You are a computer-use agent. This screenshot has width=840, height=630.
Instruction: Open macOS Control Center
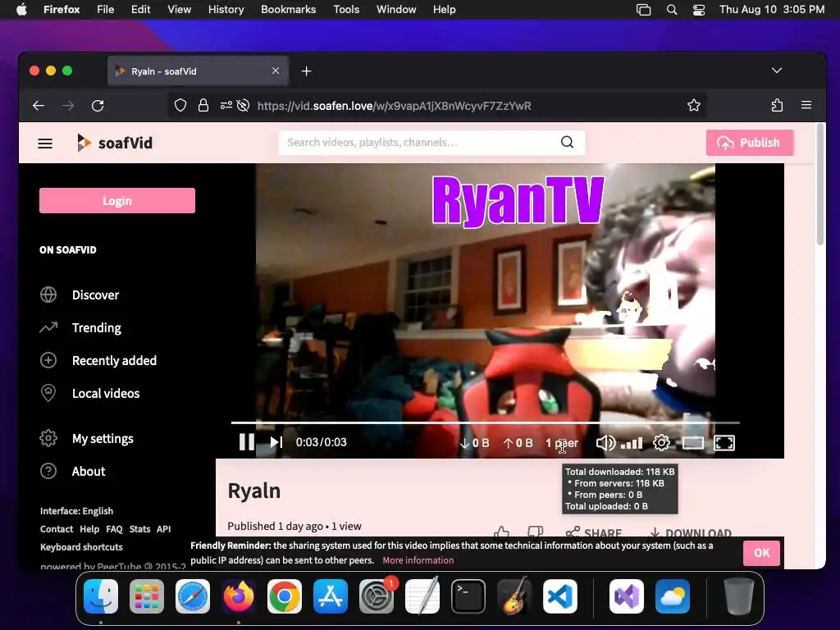click(x=699, y=10)
